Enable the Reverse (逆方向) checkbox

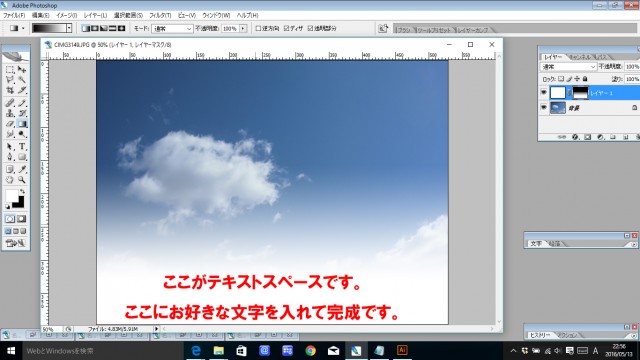(258, 28)
